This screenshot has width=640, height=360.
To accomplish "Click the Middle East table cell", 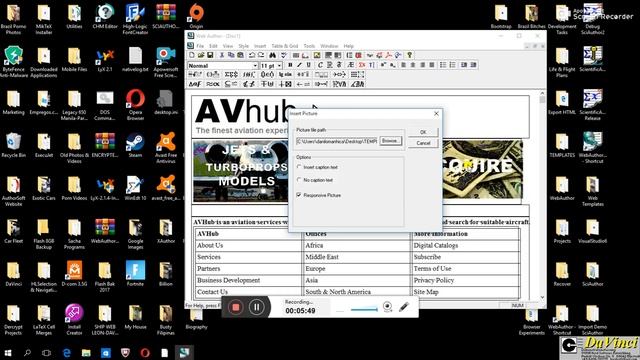I will tap(322, 257).
